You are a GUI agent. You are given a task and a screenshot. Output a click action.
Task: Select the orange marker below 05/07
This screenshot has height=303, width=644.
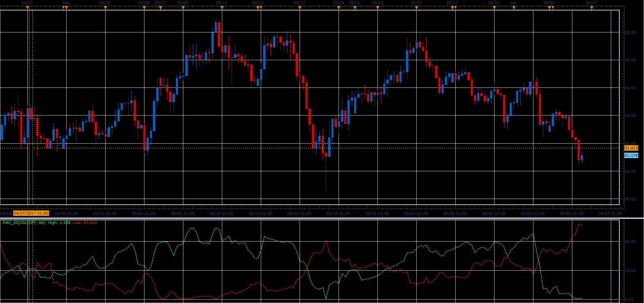tap(160, 7)
